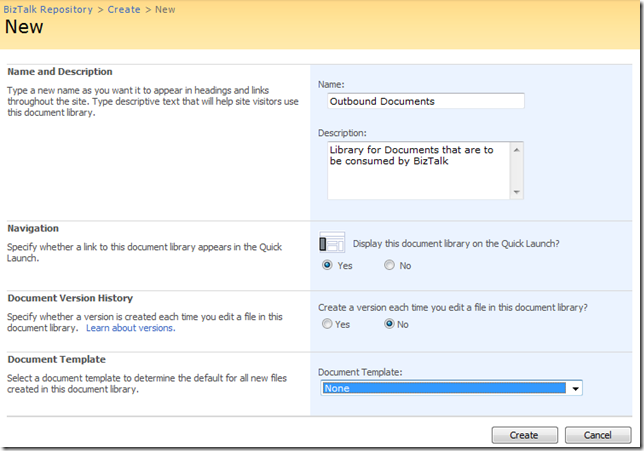
Task: Open the Learn about versions link
Action: (130, 328)
